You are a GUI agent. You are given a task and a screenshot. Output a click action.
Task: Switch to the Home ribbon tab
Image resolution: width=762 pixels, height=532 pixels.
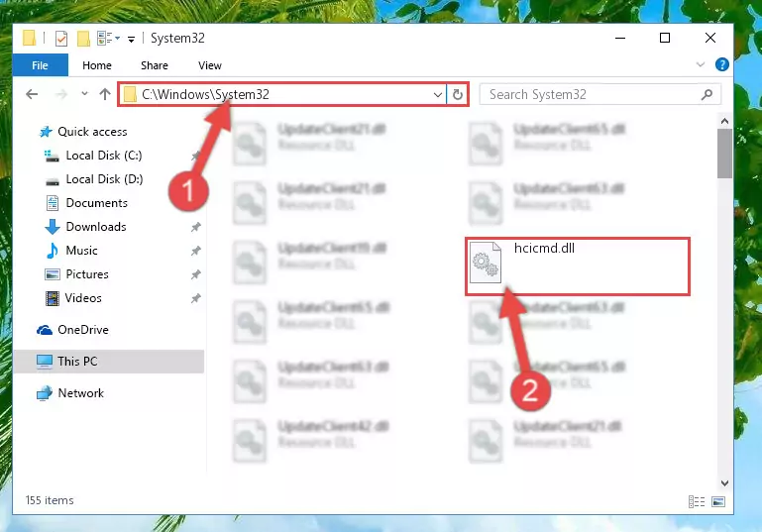tap(97, 65)
